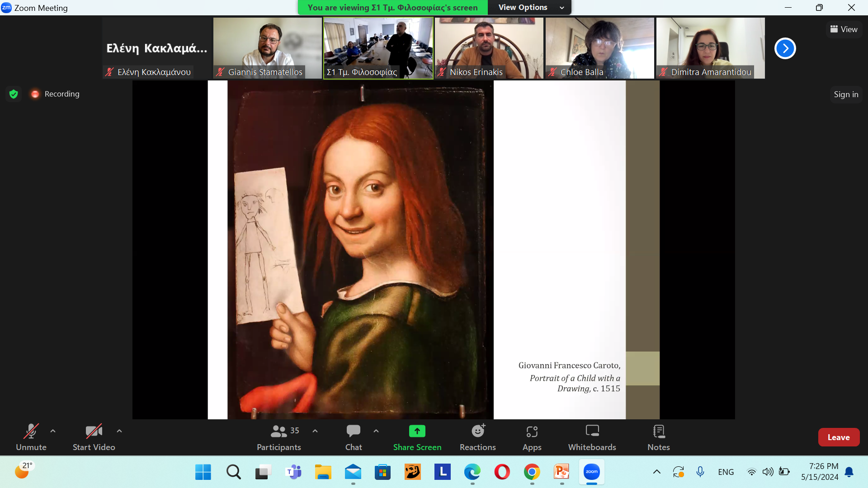Expand video options arrow beside Start Video
The height and width of the screenshot is (488, 868).
(x=119, y=431)
